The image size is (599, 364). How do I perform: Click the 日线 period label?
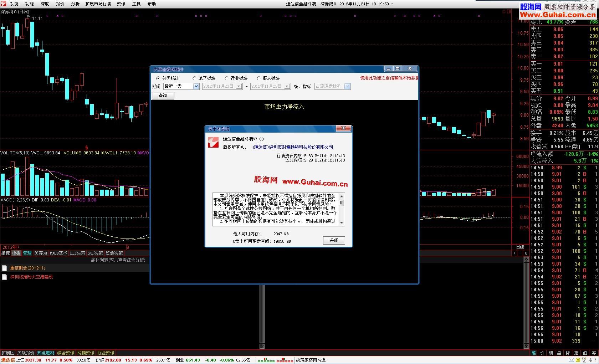[x=520, y=247]
